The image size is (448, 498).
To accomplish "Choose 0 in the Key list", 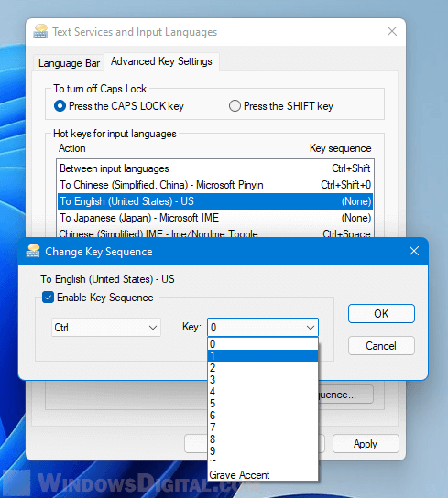I will [263, 344].
